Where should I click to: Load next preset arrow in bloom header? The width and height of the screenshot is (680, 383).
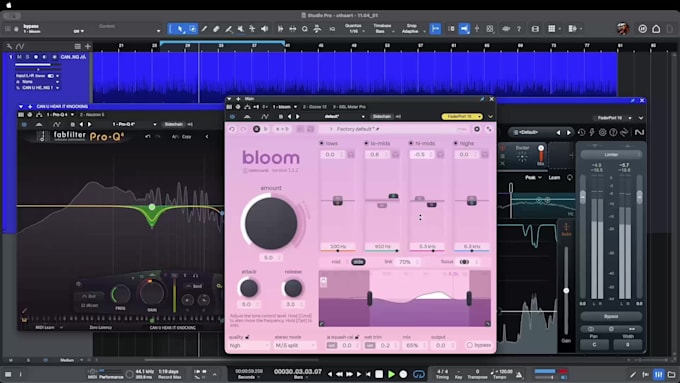(x=298, y=116)
